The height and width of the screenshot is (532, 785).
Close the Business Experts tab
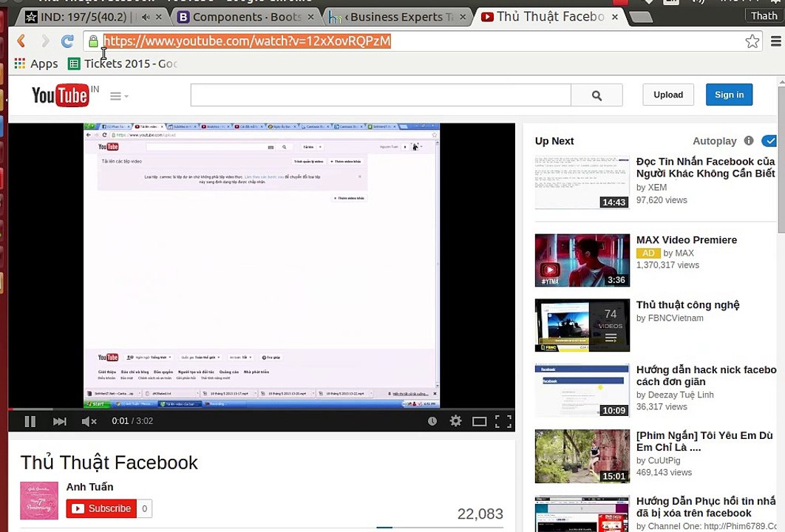click(x=463, y=17)
